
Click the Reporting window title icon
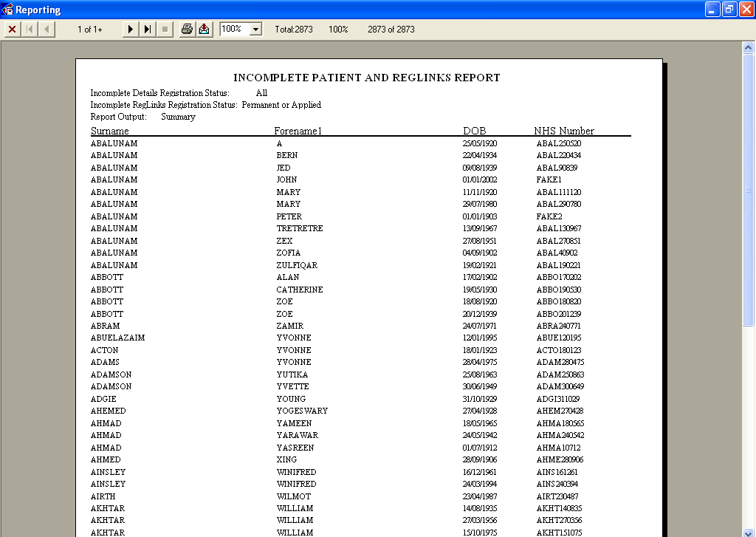[7, 9]
